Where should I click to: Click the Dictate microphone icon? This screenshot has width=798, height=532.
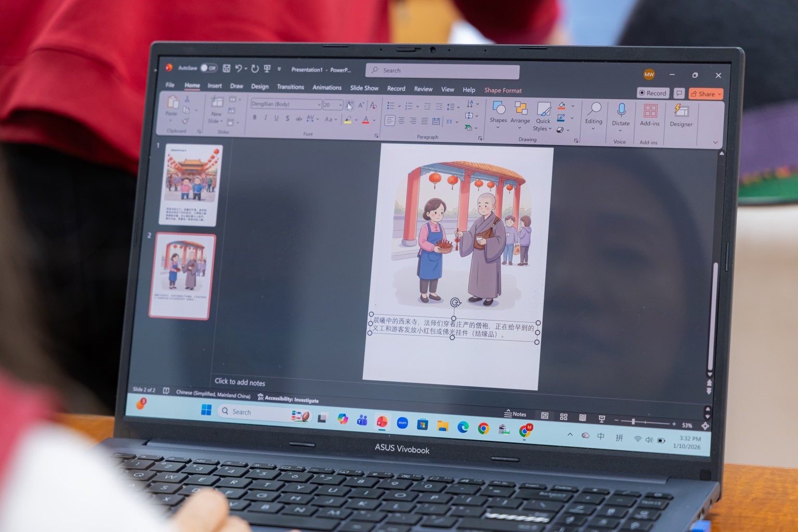click(x=621, y=110)
